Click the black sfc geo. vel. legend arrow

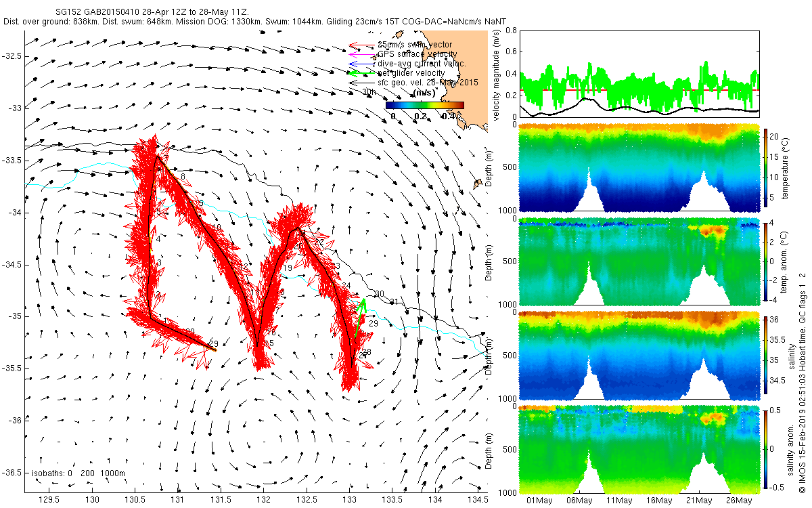tap(362, 83)
